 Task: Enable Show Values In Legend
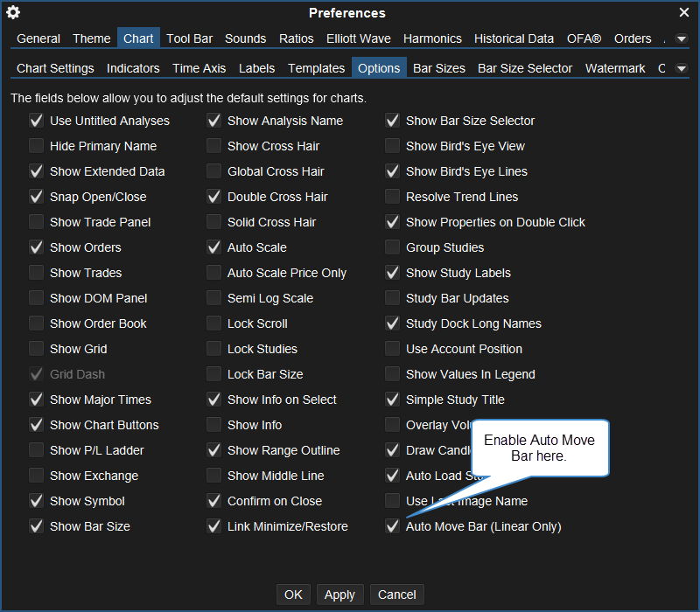click(x=392, y=374)
